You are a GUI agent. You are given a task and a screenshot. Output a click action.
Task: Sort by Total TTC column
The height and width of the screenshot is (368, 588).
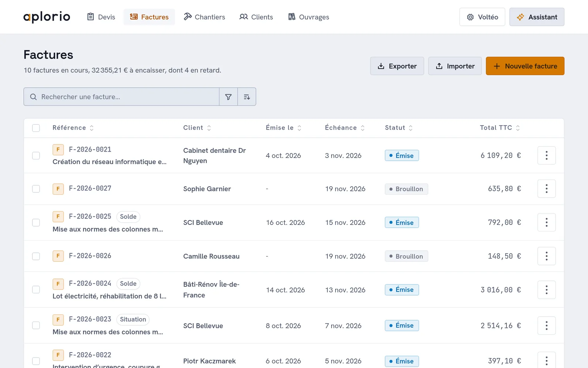click(500, 128)
